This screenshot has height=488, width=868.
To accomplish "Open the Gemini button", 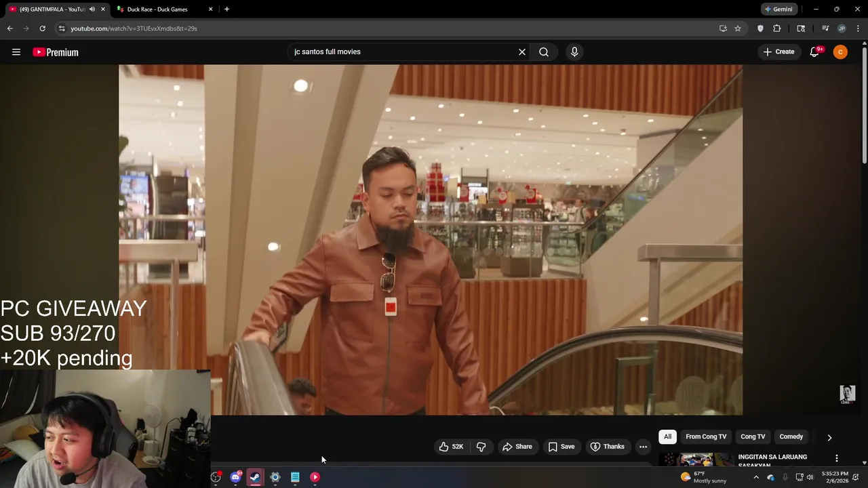I will (778, 9).
